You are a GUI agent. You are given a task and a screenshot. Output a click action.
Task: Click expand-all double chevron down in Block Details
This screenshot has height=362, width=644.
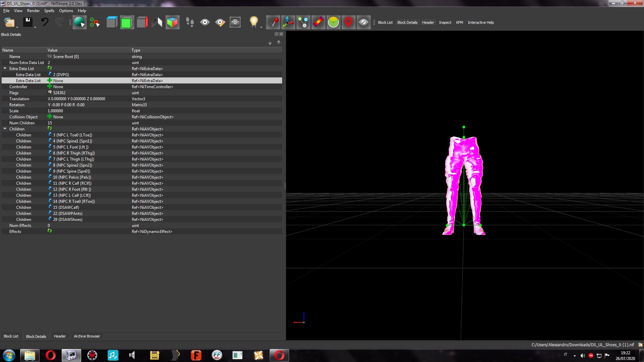pos(270,43)
